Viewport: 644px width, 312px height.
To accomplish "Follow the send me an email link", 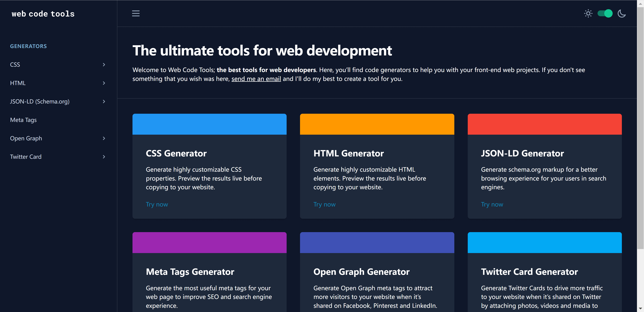I will [x=256, y=79].
